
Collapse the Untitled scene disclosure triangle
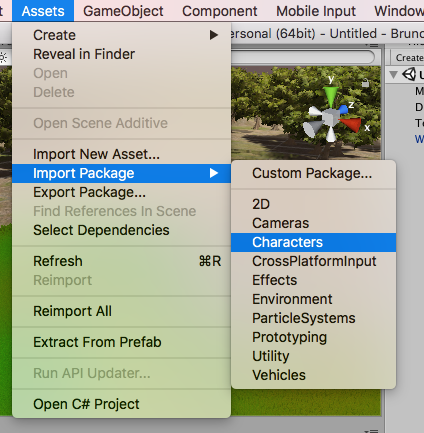[x=394, y=74]
